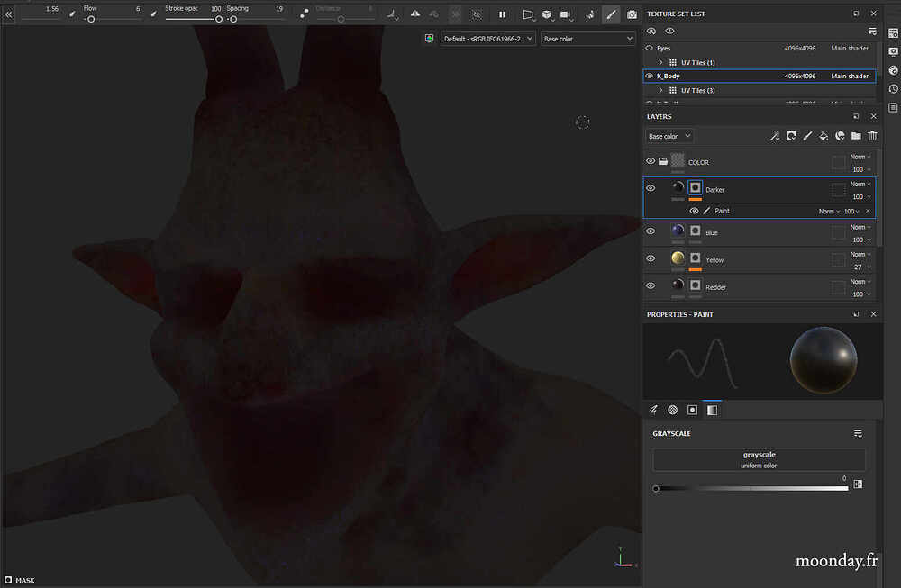Click the grayscale uniform color button

tap(759, 459)
